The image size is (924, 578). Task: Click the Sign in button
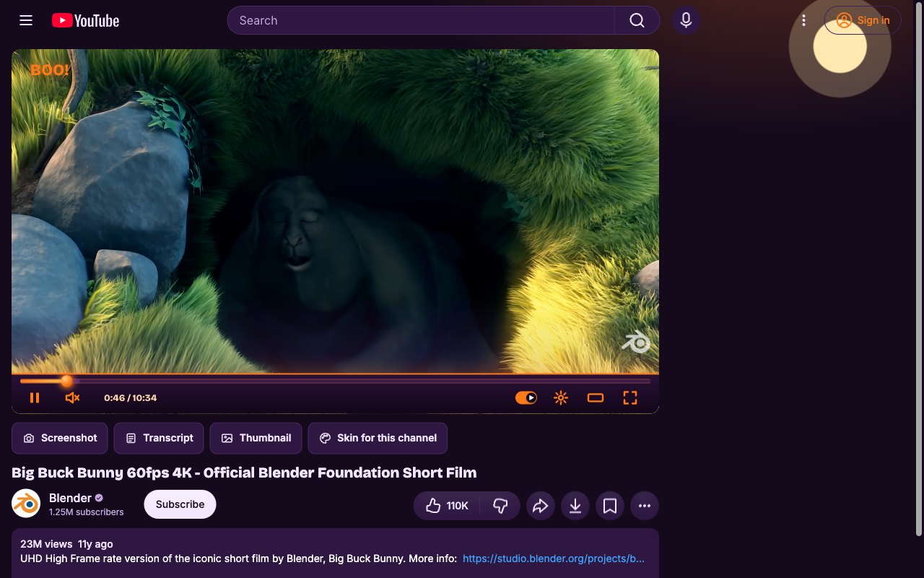click(863, 20)
